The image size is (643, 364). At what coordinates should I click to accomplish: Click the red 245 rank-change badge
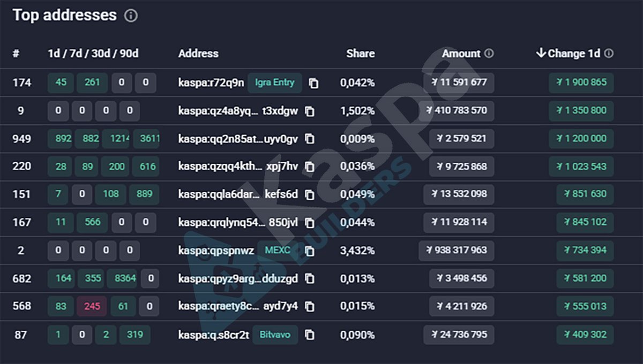coord(92,306)
